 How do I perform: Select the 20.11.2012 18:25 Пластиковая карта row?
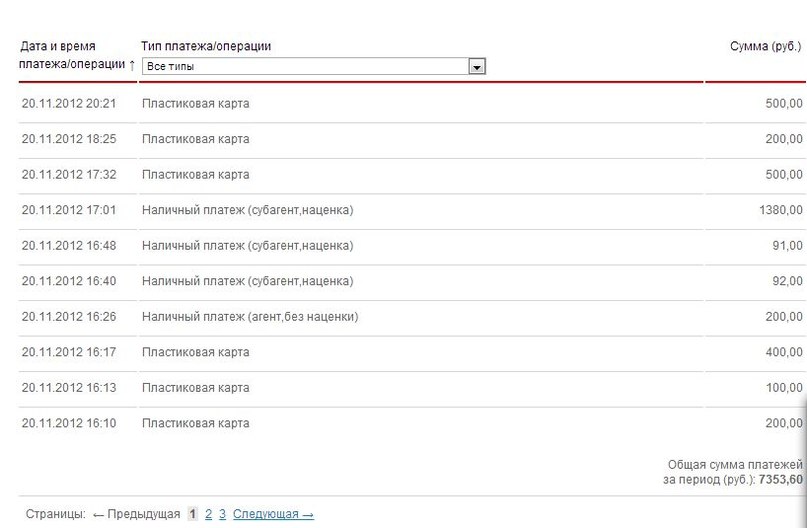(412, 139)
